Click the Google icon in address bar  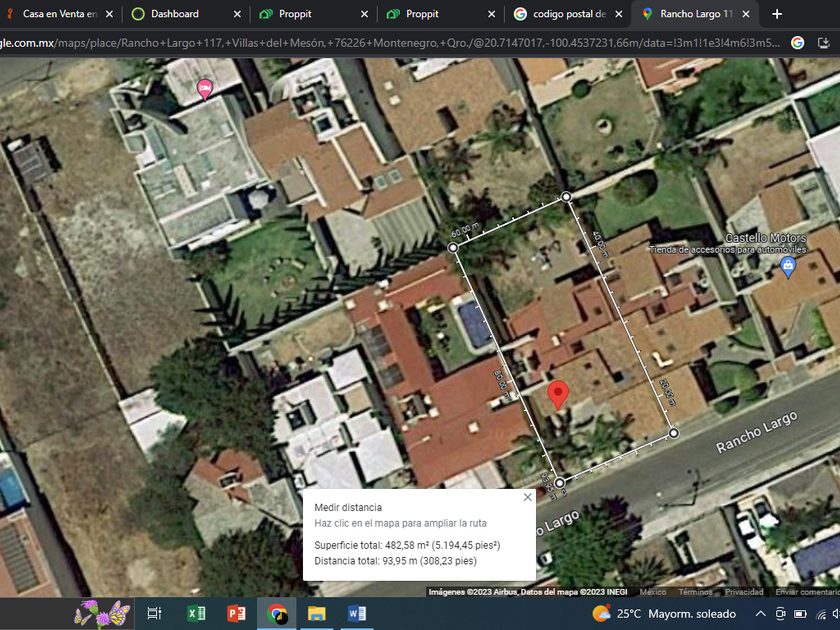[x=797, y=43]
